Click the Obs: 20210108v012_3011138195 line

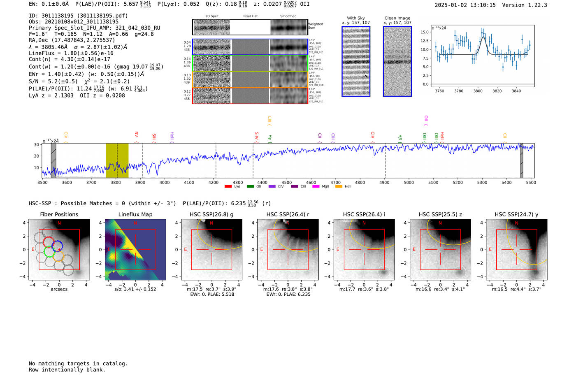pos(74,22)
